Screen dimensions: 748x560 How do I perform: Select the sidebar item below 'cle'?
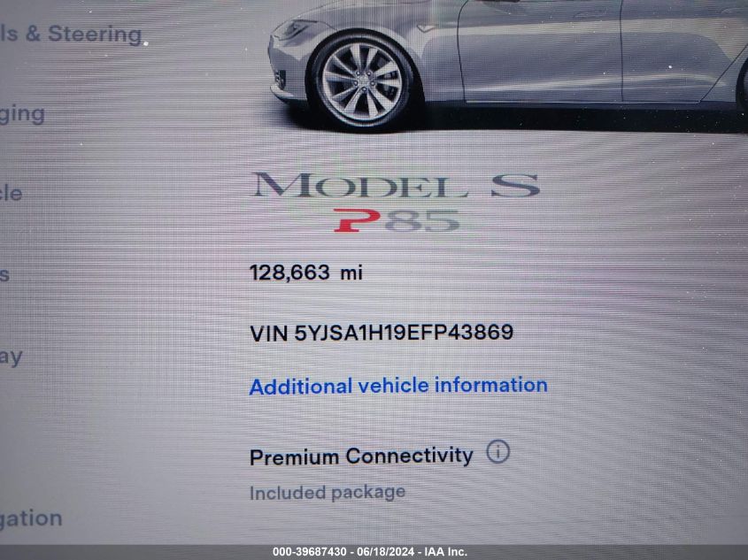coord(4,275)
